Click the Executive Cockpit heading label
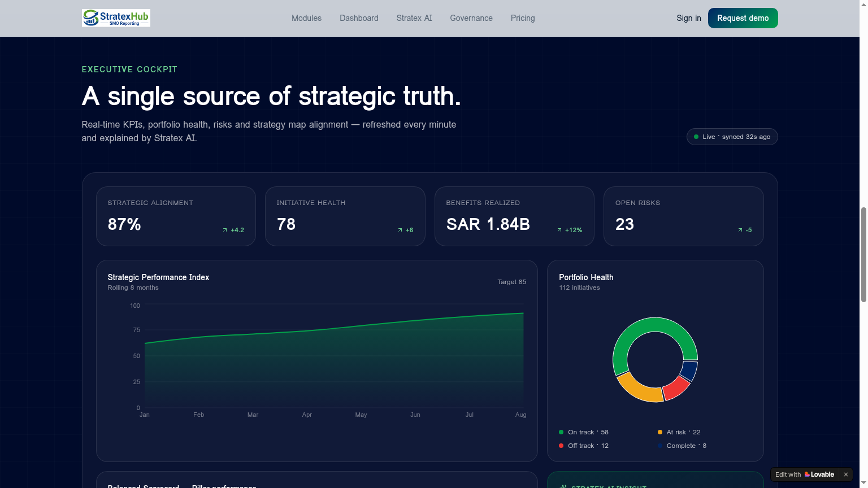This screenshot has width=868, height=488. (129, 69)
